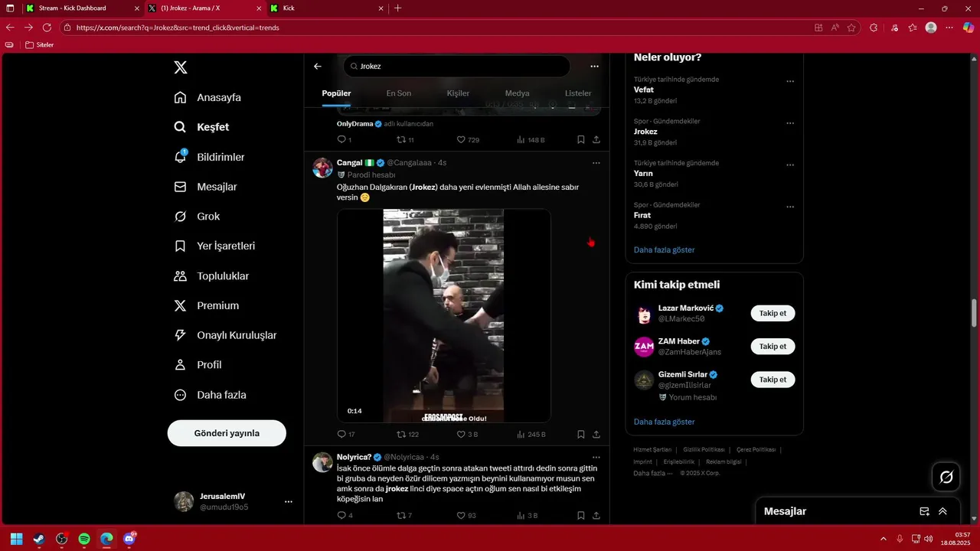Open Keşfet explore page

tap(202, 127)
